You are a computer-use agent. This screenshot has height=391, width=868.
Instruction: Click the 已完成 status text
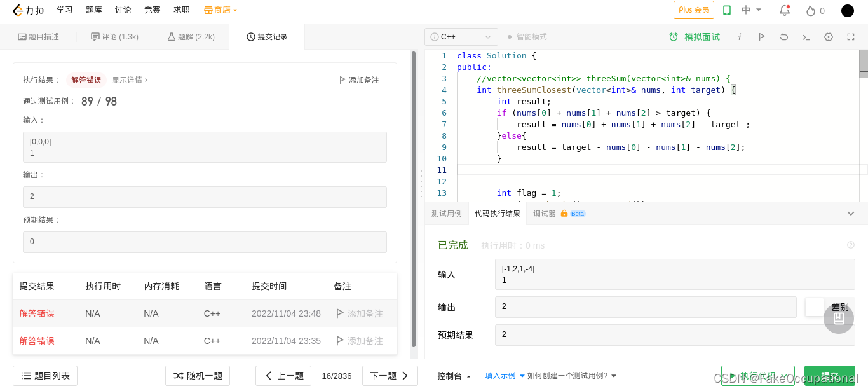452,245
